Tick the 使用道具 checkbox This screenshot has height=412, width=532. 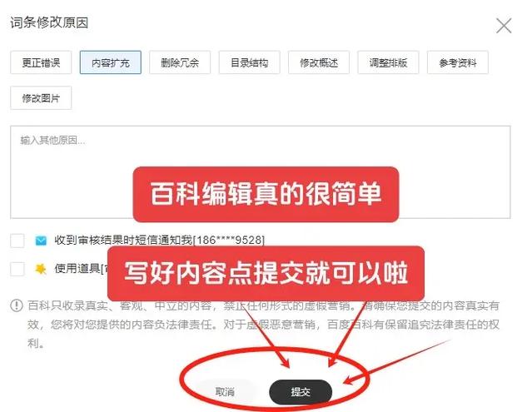tap(17, 269)
